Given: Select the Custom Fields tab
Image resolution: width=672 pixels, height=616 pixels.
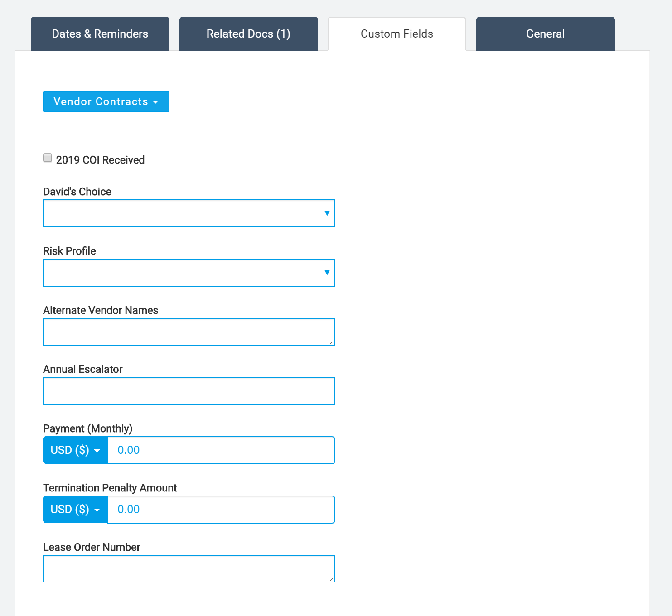Looking at the screenshot, I should [397, 34].
